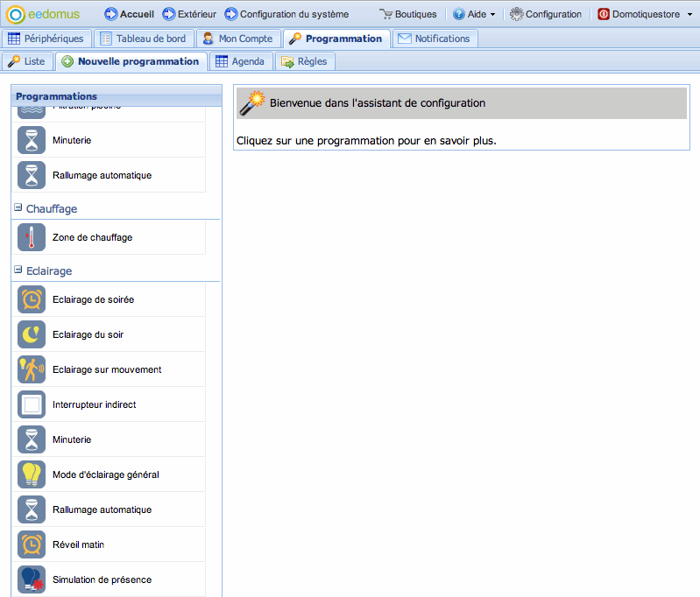
Task: Select the Réveil matin alarm icon
Action: click(x=32, y=544)
